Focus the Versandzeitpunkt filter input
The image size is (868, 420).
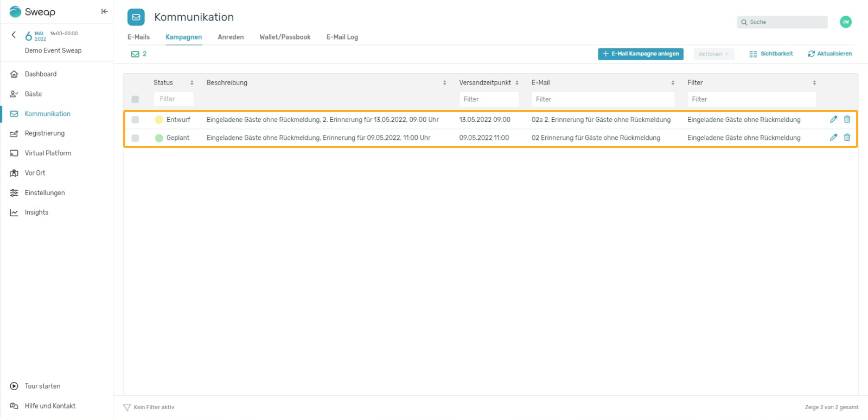489,99
